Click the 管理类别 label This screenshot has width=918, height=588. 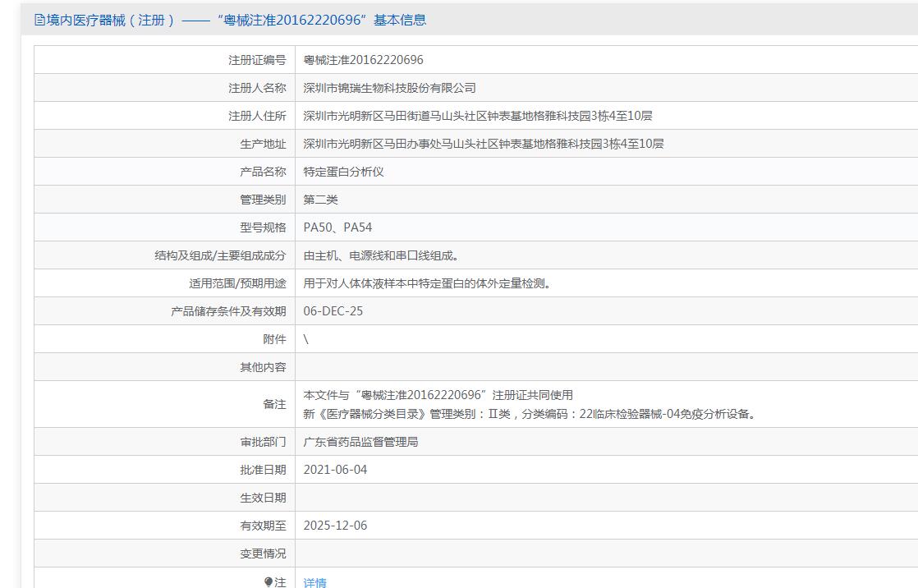click(263, 200)
